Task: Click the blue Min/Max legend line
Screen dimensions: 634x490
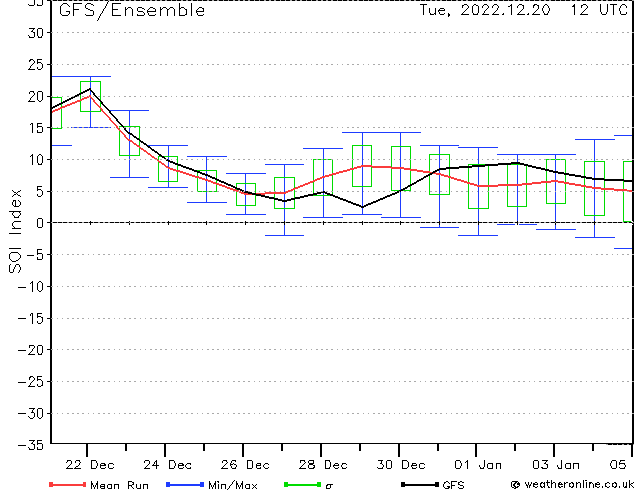Action: point(185,484)
